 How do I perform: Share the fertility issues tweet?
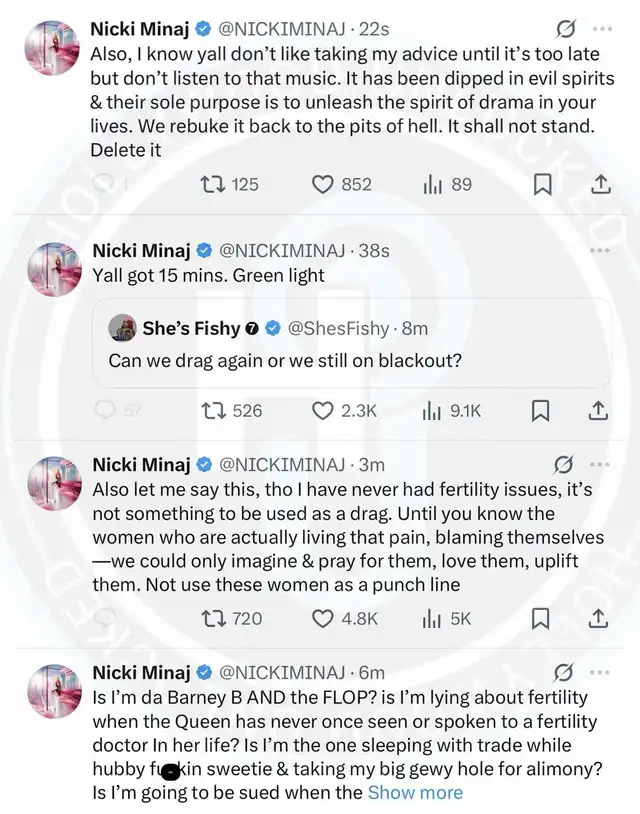click(599, 619)
